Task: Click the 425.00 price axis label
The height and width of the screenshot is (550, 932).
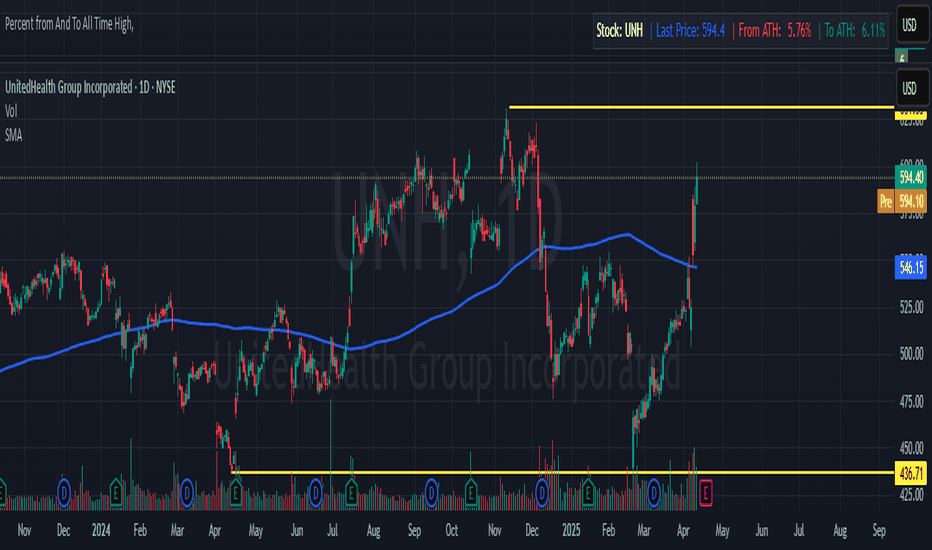Action: point(912,494)
